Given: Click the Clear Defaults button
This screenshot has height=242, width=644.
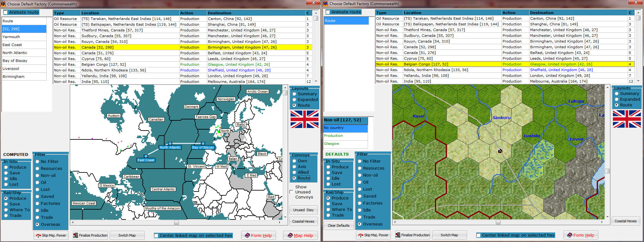Looking at the screenshot, I should (338, 225).
